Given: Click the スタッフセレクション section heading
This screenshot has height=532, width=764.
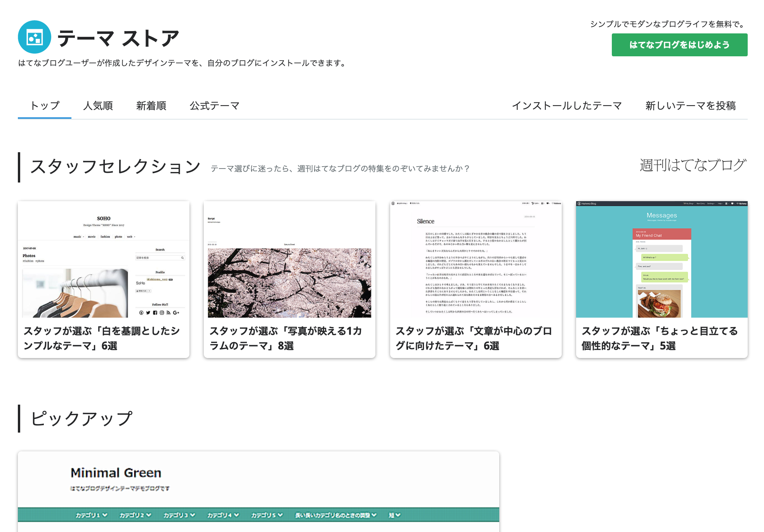Looking at the screenshot, I should coord(115,167).
